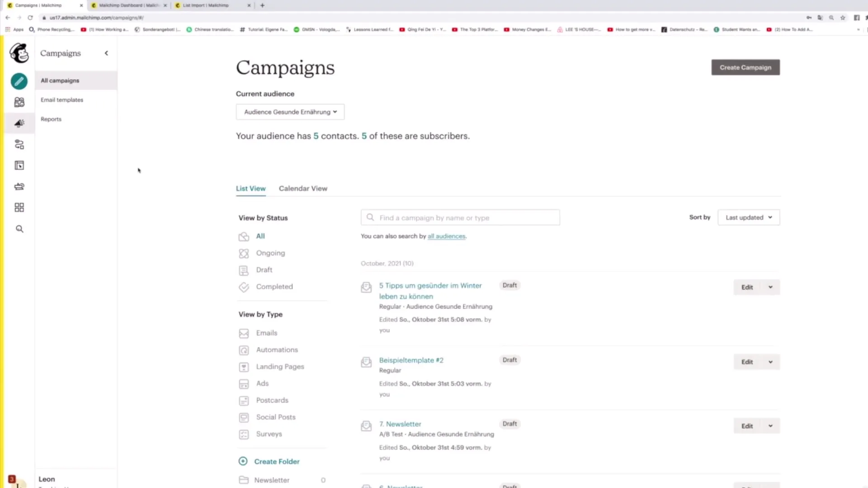Screen dimensions: 868x488
Task: Click Email Templates in left sidebar
Action: coord(61,99)
